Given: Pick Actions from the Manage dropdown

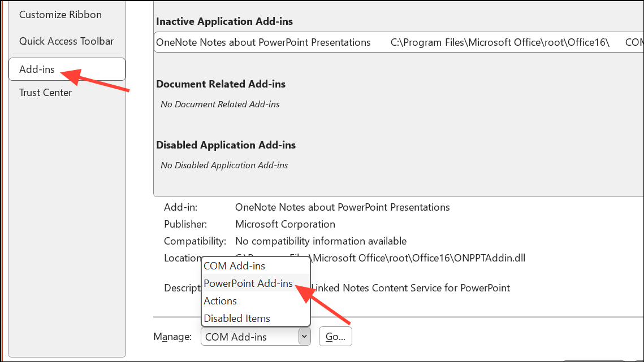Looking at the screenshot, I should (x=220, y=300).
